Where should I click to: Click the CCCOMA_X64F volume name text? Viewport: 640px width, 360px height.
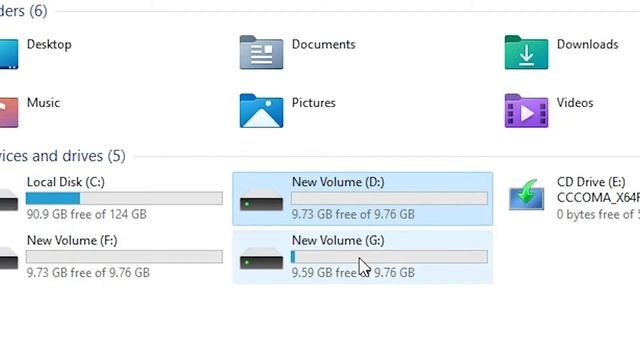[x=598, y=198]
